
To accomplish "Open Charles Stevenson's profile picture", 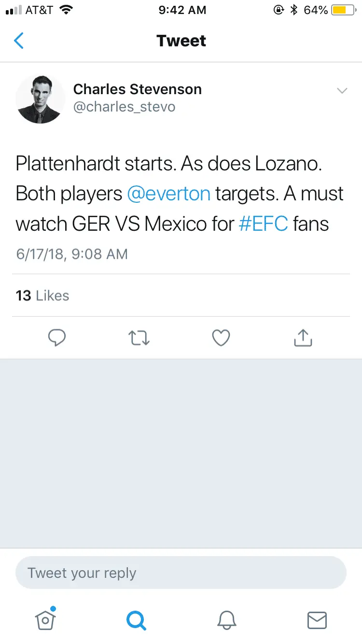I will pos(41,99).
